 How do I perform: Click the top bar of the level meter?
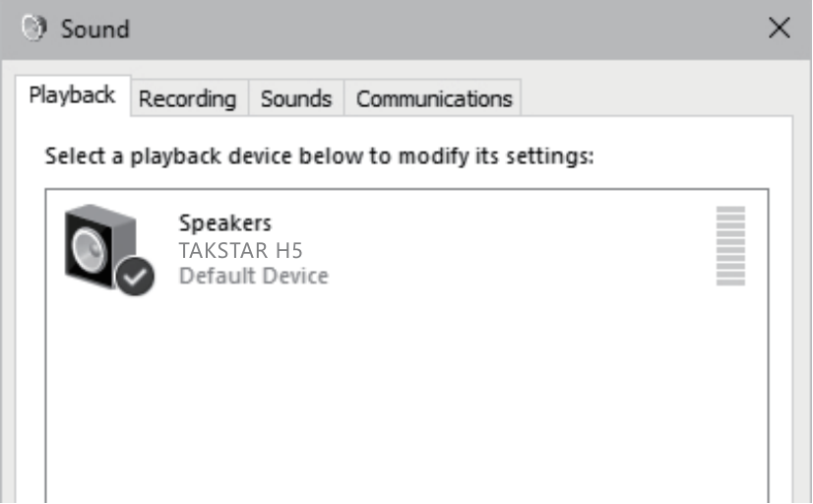(730, 210)
